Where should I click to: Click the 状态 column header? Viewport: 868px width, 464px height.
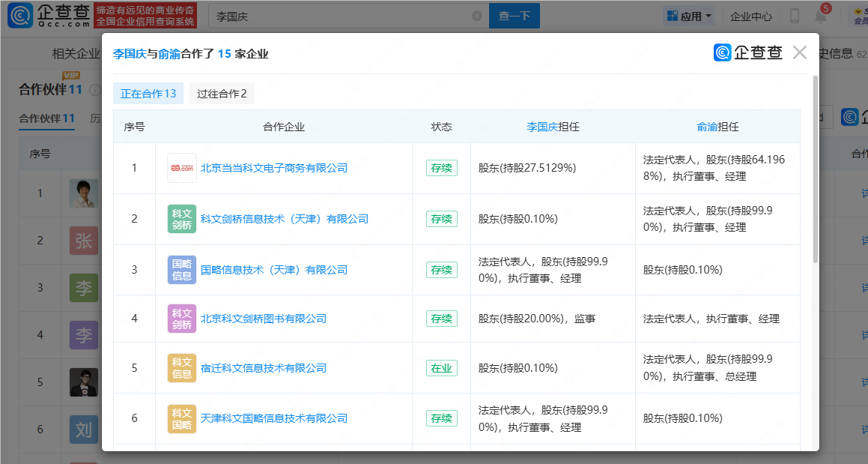click(x=442, y=127)
